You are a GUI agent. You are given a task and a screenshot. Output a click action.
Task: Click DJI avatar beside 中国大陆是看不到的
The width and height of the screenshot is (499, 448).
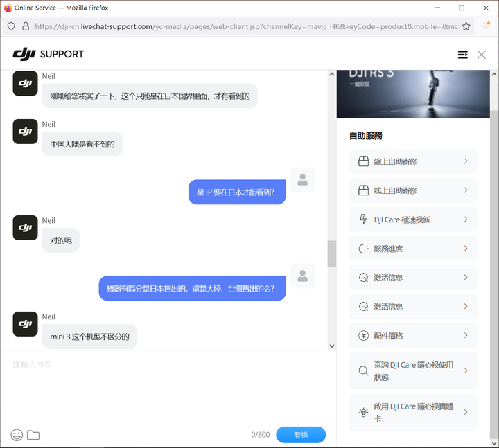(25, 132)
